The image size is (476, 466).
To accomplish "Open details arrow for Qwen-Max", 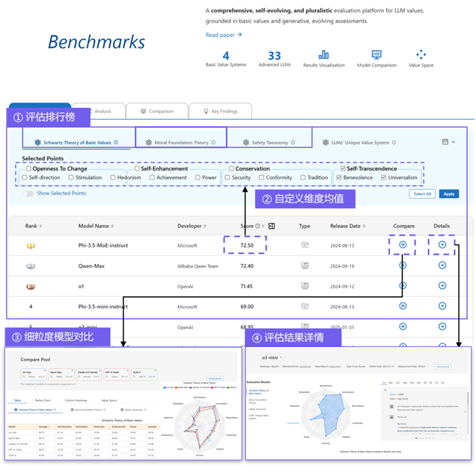I will click(x=442, y=265).
